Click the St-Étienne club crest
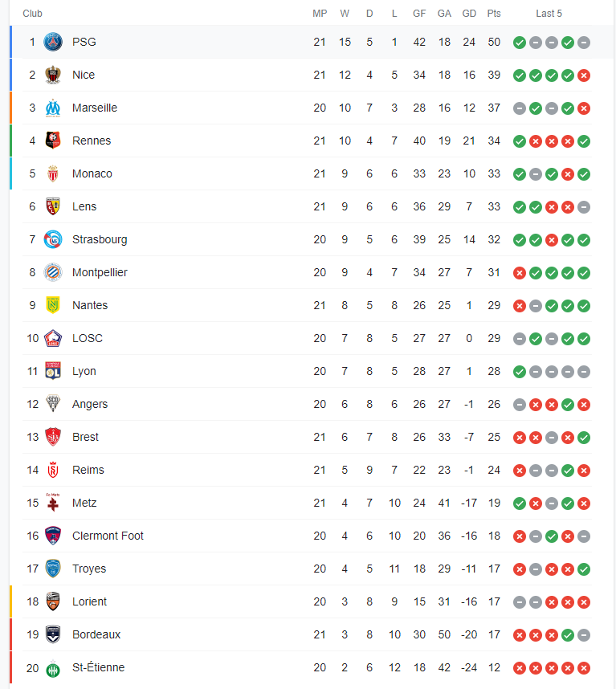Viewport: 616px width, 689px height. pos(51,667)
